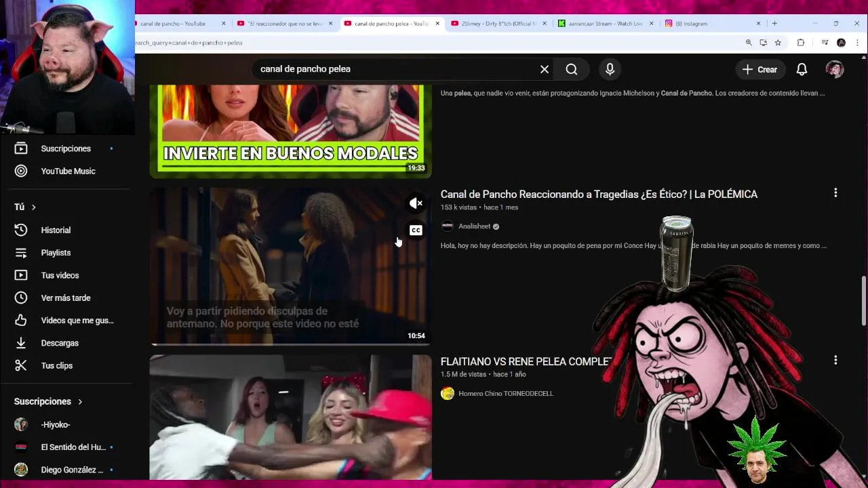Switch to the aarrancaar Stream tab
The width and height of the screenshot is (868, 488).
click(x=606, y=24)
